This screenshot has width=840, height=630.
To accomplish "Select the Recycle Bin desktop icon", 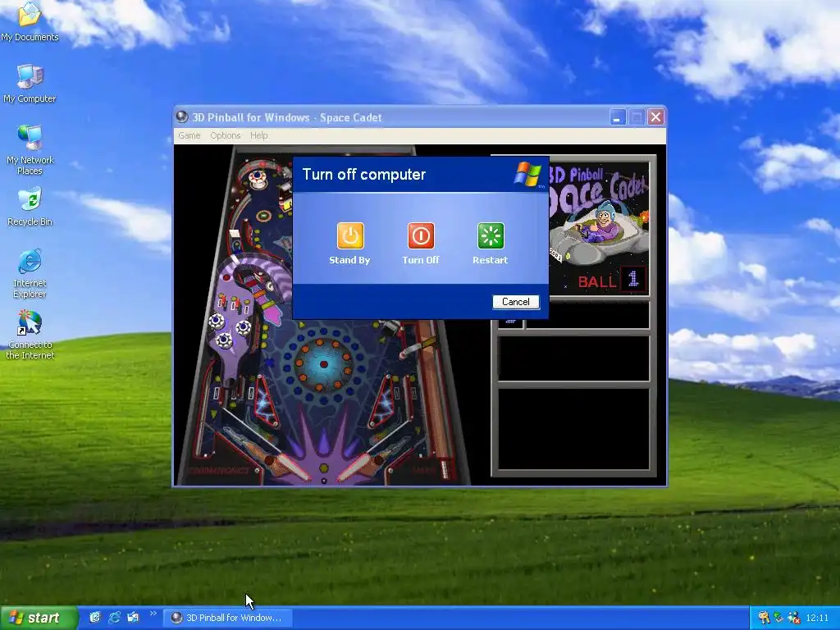I will [30, 207].
